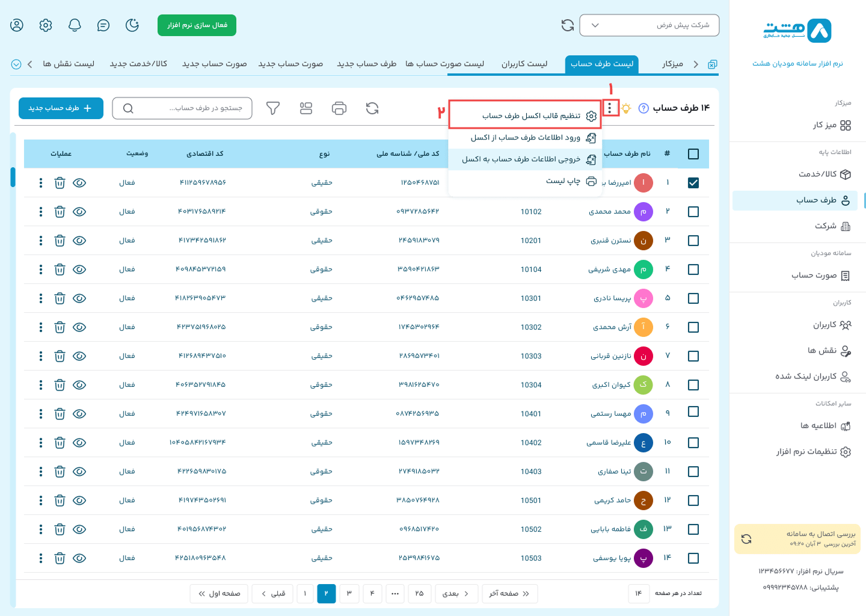
Task: Click فعال سازی نرم افزار button
Action: (197, 25)
